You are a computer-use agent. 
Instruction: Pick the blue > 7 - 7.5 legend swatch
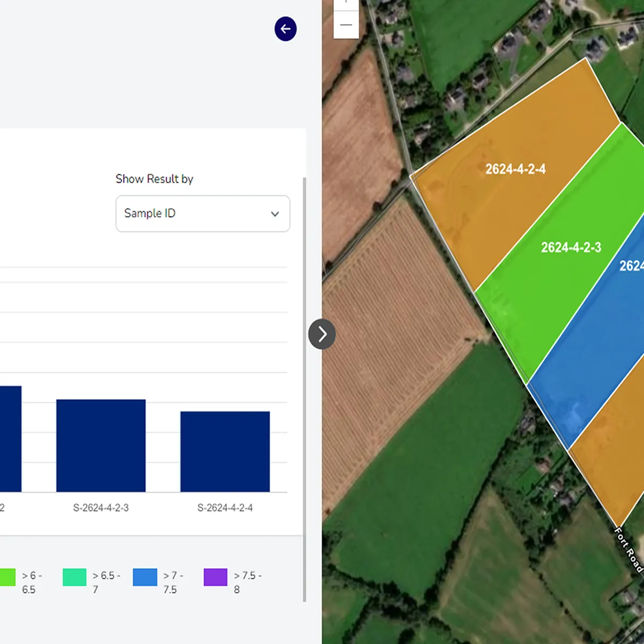pos(145,577)
